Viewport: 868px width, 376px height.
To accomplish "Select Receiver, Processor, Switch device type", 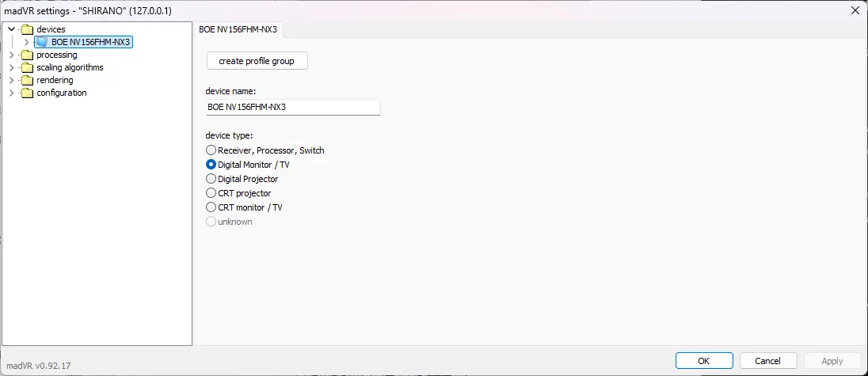I will (x=211, y=150).
